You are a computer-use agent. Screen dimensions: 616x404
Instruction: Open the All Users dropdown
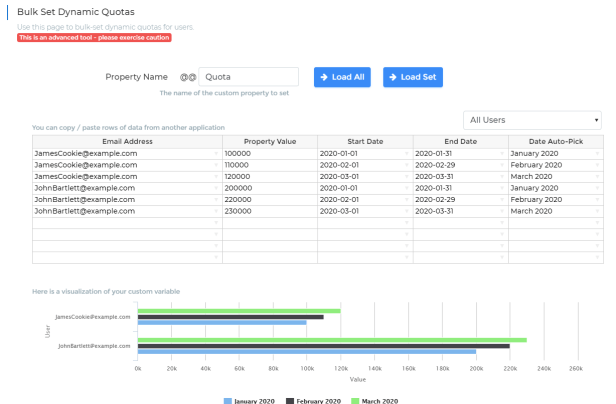click(532, 120)
